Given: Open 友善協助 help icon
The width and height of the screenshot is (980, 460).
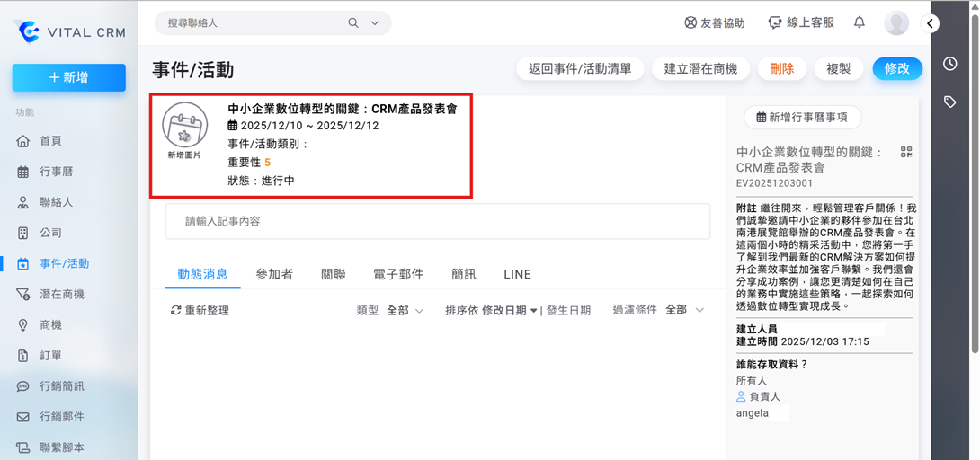Looking at the screenshot, I should 715,23.
